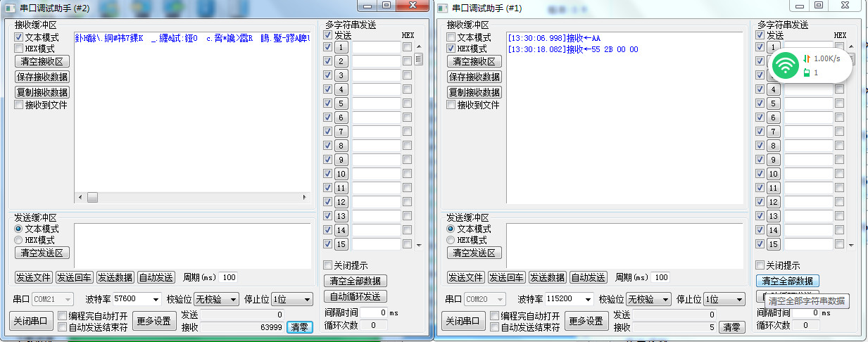
Task: Click 关闭串口 button in window #2
Action: click(x=32, y=321)
